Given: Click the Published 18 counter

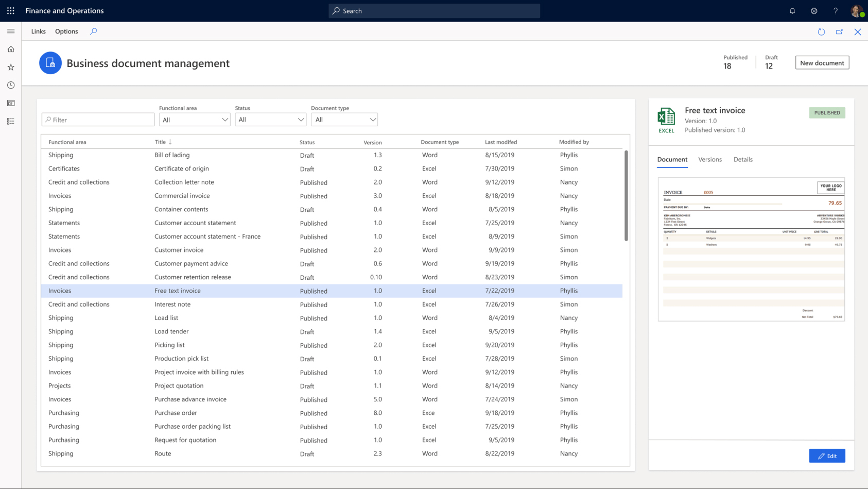Looking at the screenshot, I should (735, 62).
